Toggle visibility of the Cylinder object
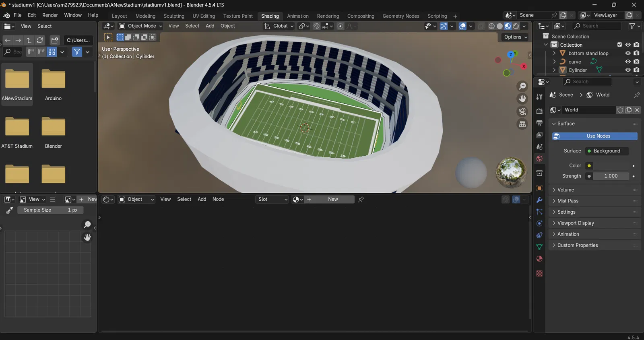The width and height of the screenshot is (644, 340). (628, 70)
